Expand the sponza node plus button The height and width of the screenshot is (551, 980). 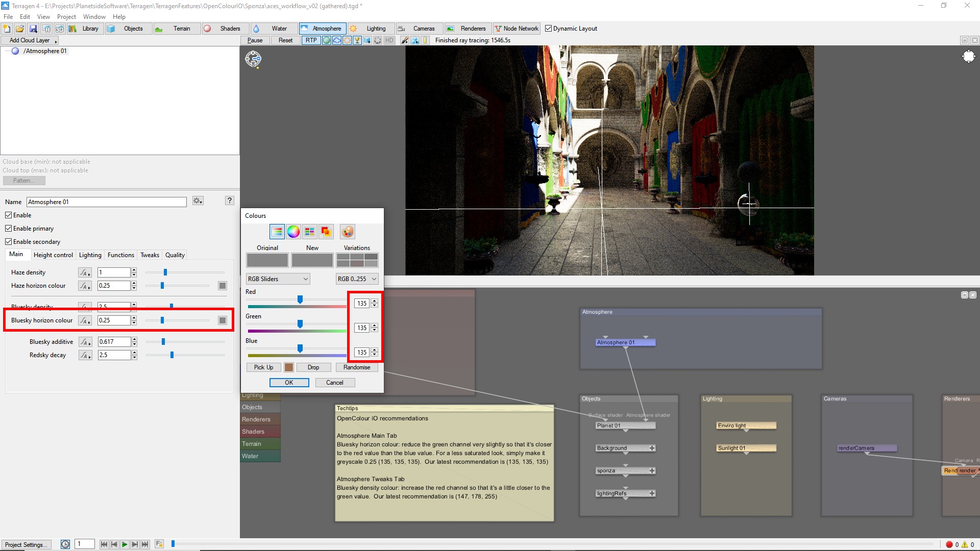coord(652,471)
